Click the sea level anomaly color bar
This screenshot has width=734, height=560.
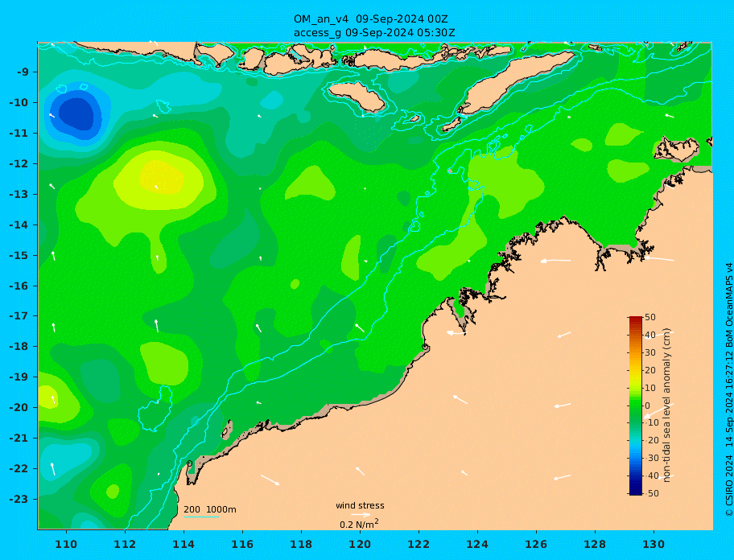[x=636, y=406]
